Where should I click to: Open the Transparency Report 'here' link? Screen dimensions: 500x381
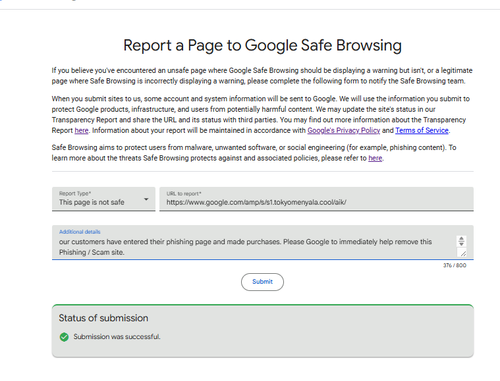pyautogui.click(x=81, y=130)
